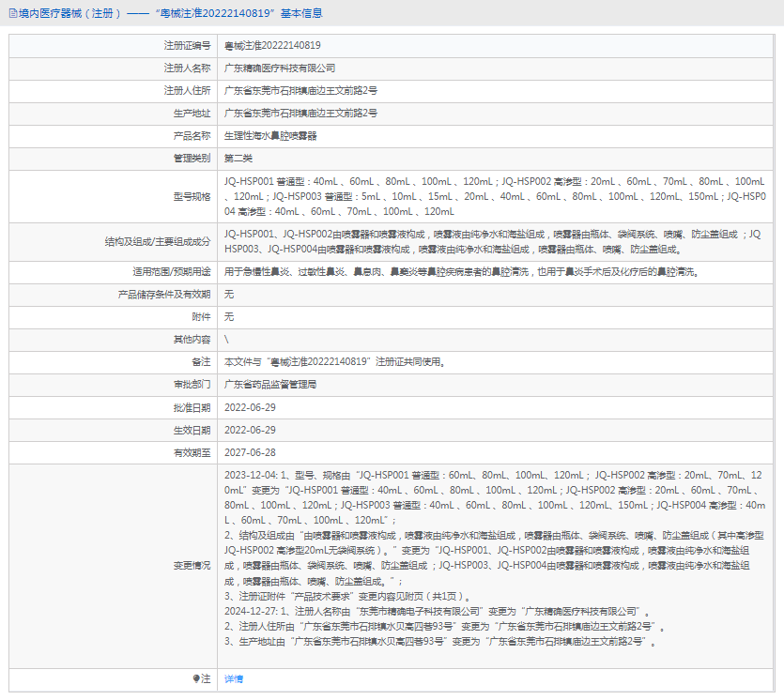Click the 注册人名称 label cell
784x700 pixels.
pos(113,68)
